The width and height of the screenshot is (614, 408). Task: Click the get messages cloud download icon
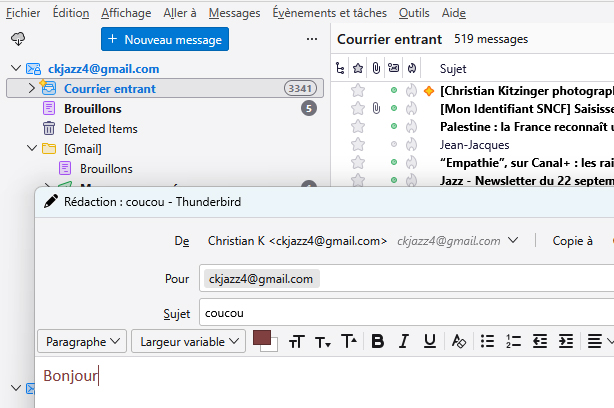18,39
